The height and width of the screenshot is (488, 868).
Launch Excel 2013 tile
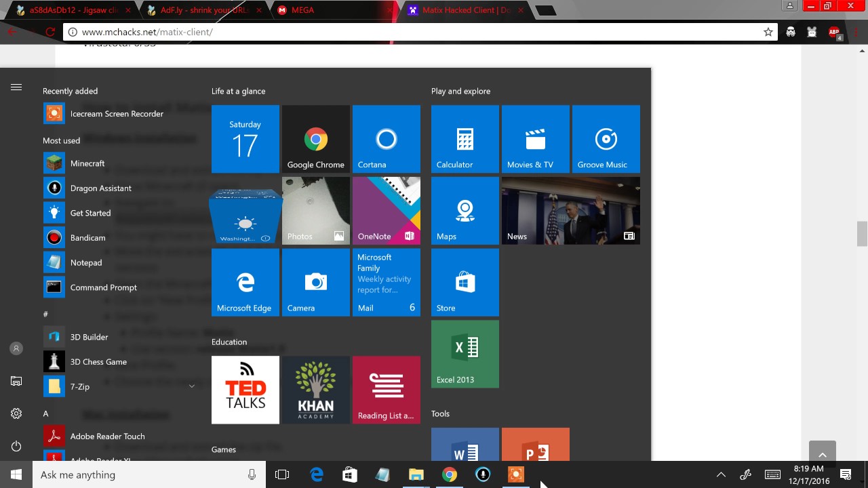coord(465,354)
